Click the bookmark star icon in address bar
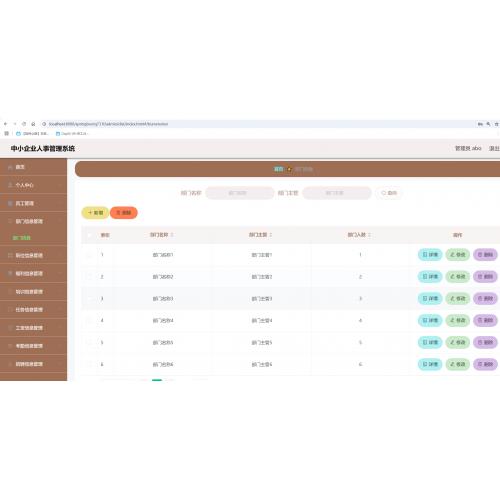 (x=496, y=124)
